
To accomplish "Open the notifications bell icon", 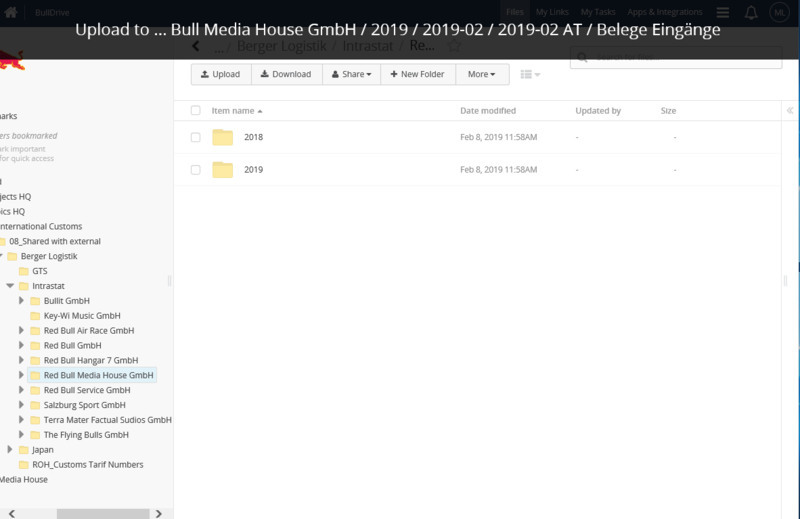I will (x=751, y=12).
